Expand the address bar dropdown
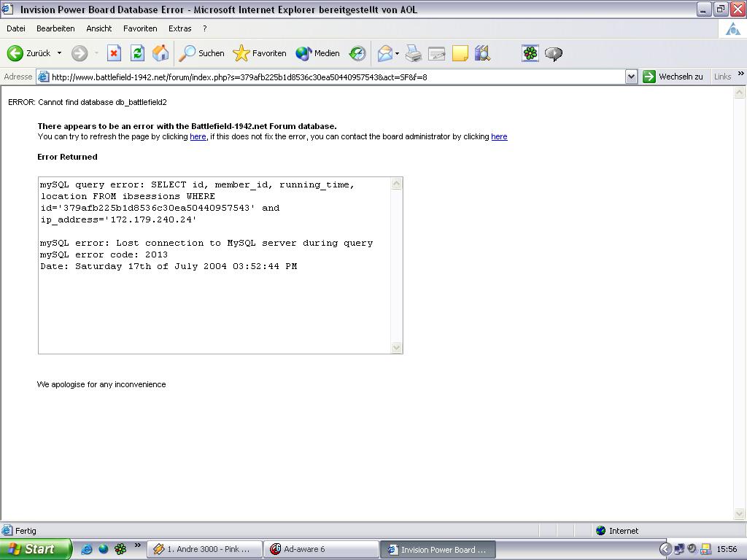This screenshot has width=747, height=560. [631, 77]
